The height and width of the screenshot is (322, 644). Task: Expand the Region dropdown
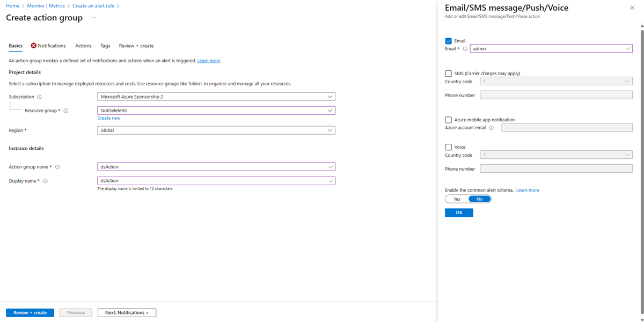pyautogui.click(x=216, y=130)
